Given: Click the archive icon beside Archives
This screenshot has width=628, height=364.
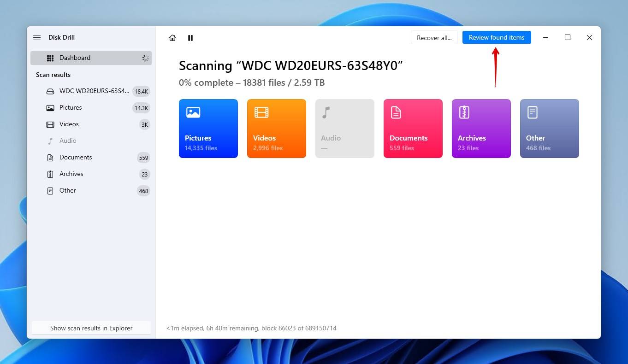Looking at the screenshot, I should [x=50, y=174].
